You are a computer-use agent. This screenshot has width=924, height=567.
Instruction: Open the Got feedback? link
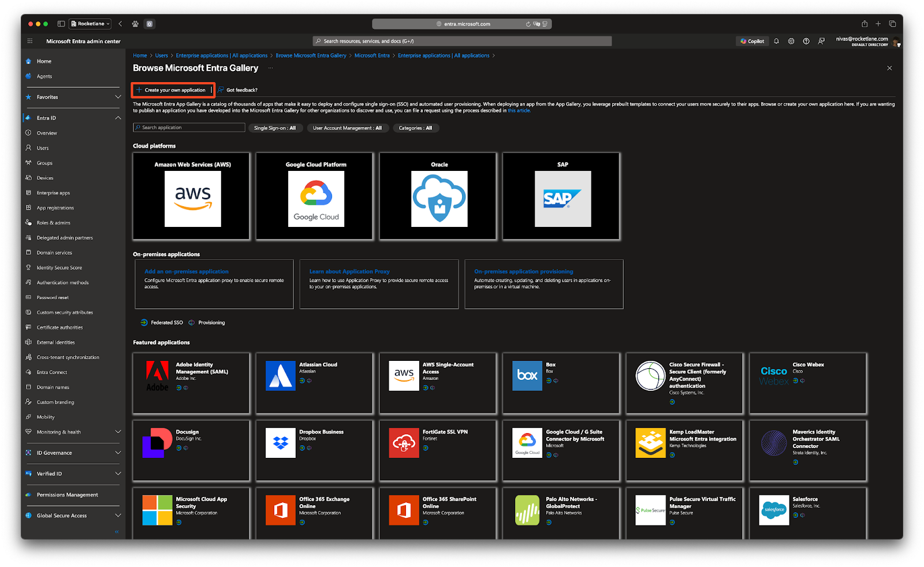tap(238, 90)
